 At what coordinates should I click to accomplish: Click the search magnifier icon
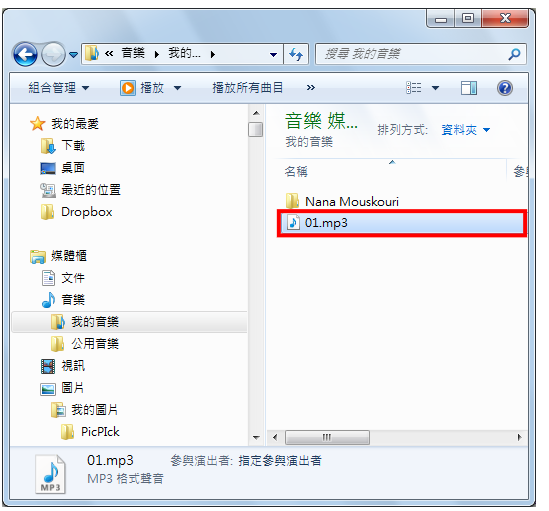[514, 54]
